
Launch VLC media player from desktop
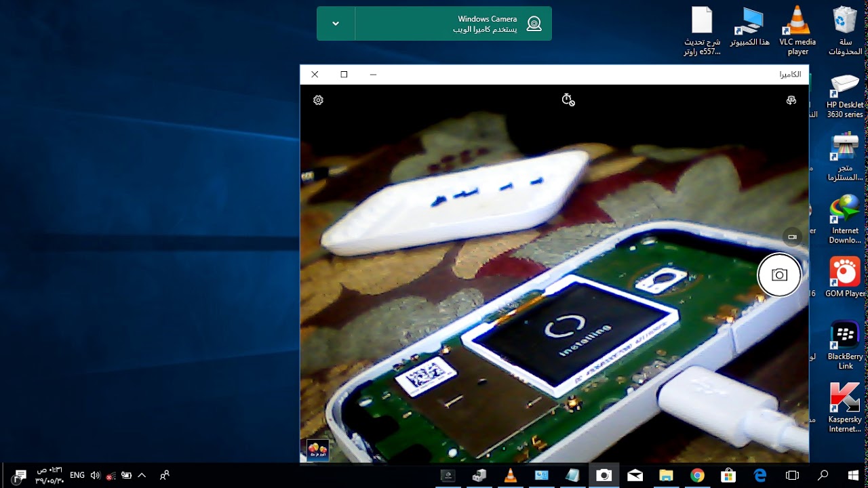tap(797, 31)
